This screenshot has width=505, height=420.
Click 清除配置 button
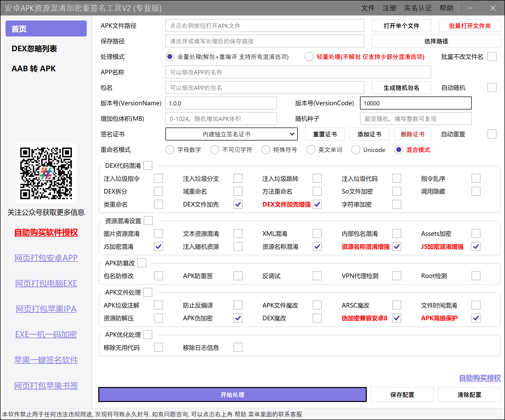[x=469, y=394]
